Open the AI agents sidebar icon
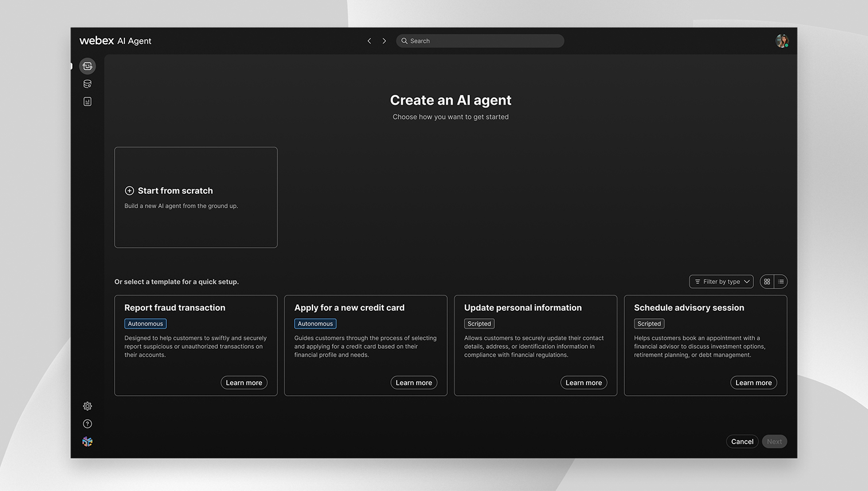 point(87,66)
